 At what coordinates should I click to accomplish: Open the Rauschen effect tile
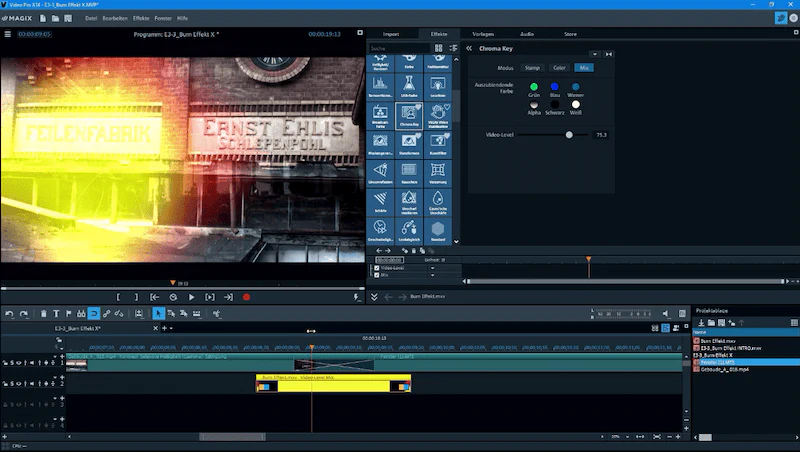point(409,173)
